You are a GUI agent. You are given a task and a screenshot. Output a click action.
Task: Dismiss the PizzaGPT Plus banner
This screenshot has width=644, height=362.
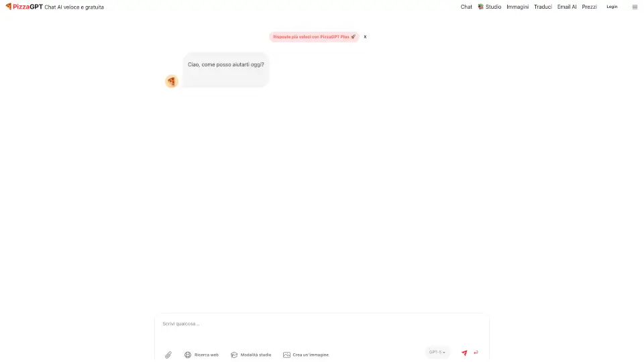[365, 37]
